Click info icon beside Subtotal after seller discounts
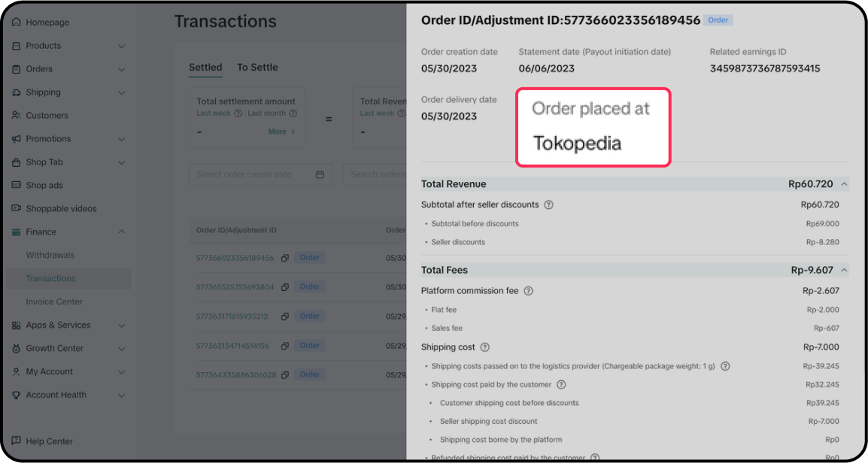The image size is (868, 463). click(x=548, y=204)
